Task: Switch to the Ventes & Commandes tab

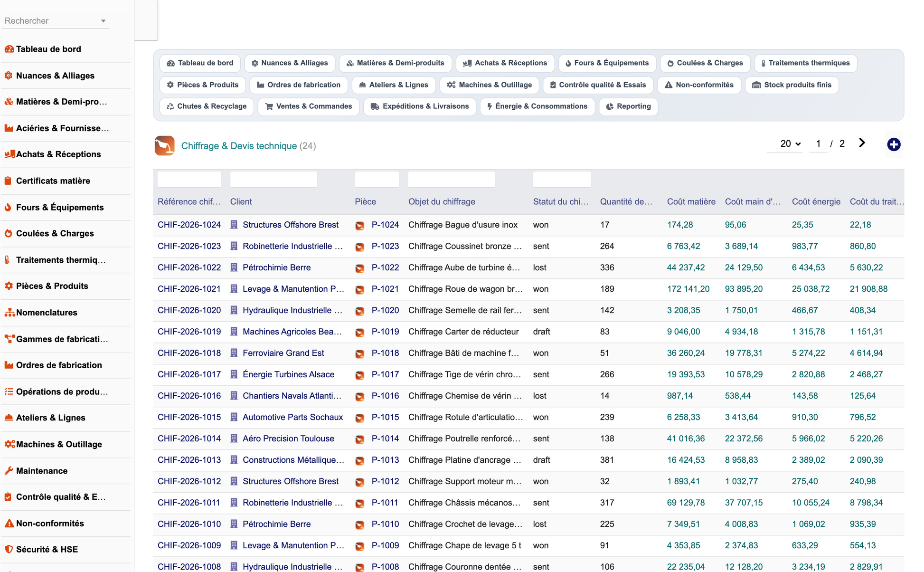Action: click(x=309, y=106)
